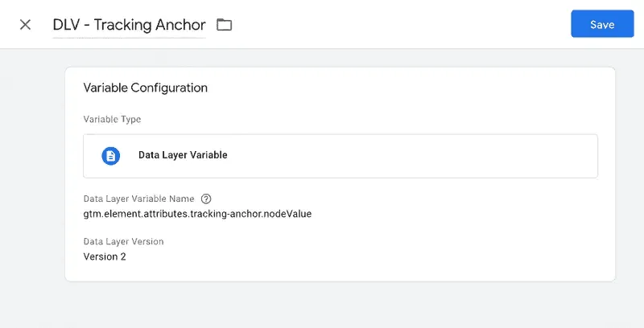Click the help icon beside Data Layer Variable Name

[x=206, y=199]
